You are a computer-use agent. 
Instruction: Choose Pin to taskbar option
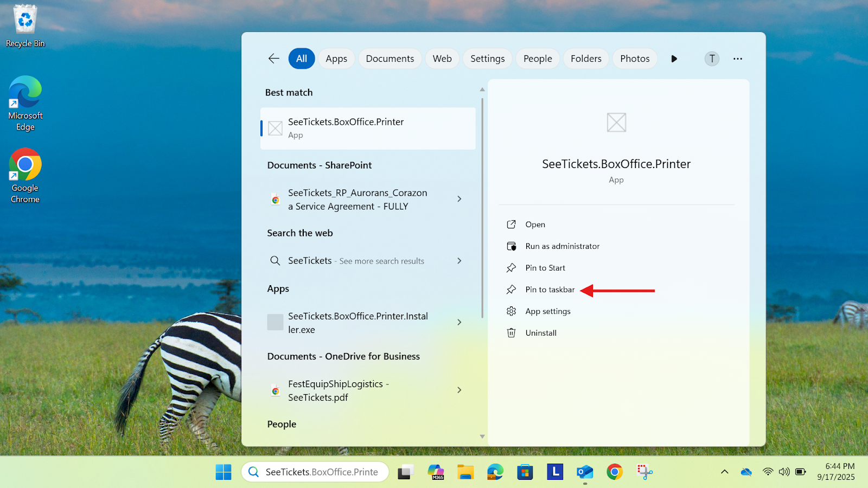tap(550, 290)
